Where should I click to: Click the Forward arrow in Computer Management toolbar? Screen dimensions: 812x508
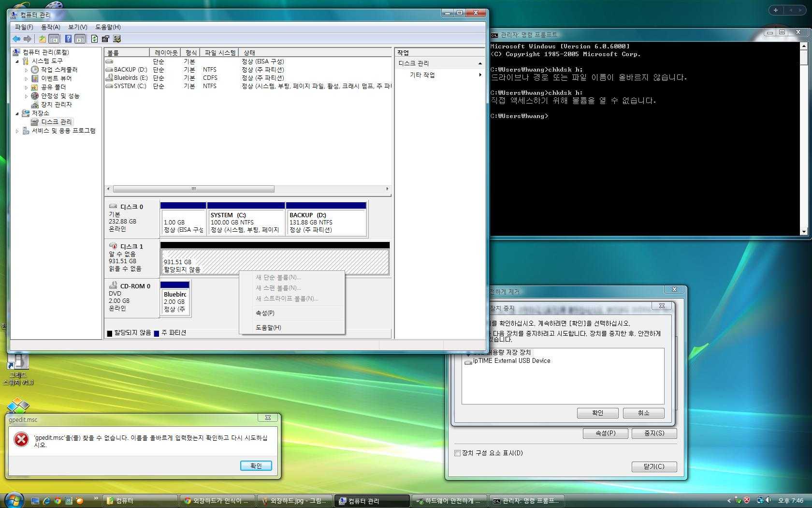pyautogui.click(x=28, y=39)
